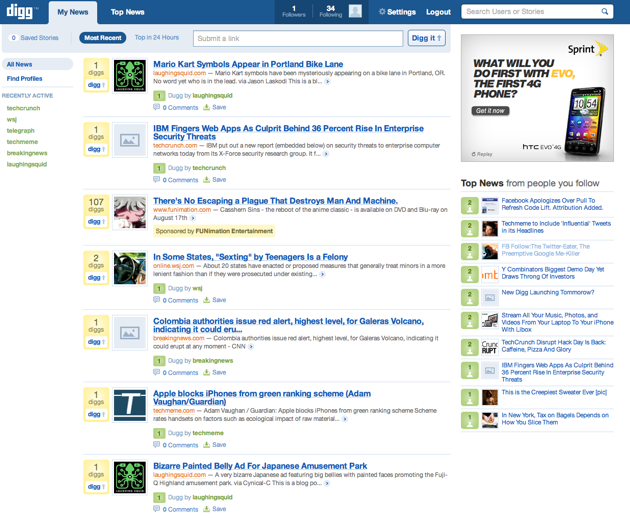
Task: Save the Mario Kart Symbols story
Action: pos(215,107)
